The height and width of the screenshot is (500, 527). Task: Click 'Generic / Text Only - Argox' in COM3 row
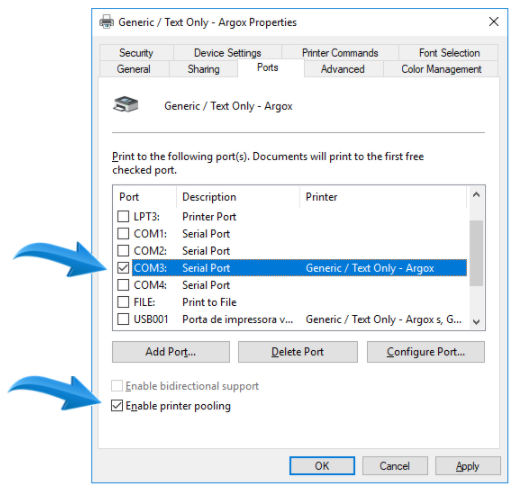tap(370, 268)
